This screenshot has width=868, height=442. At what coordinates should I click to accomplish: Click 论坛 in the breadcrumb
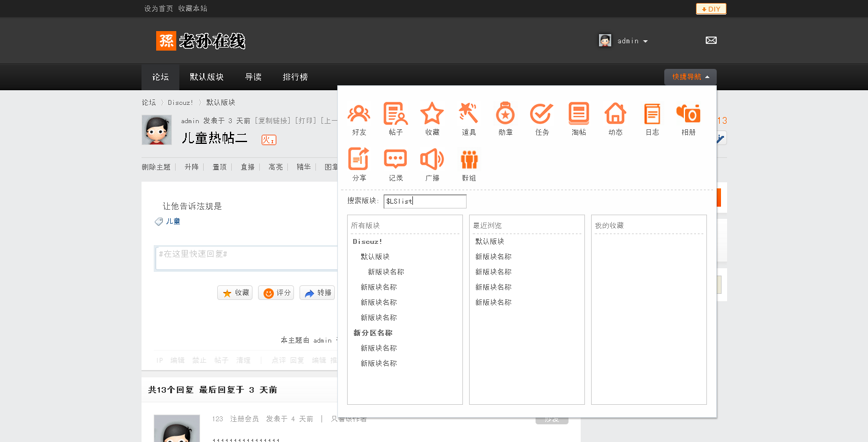pyautogui.click(x=149, y=102)
